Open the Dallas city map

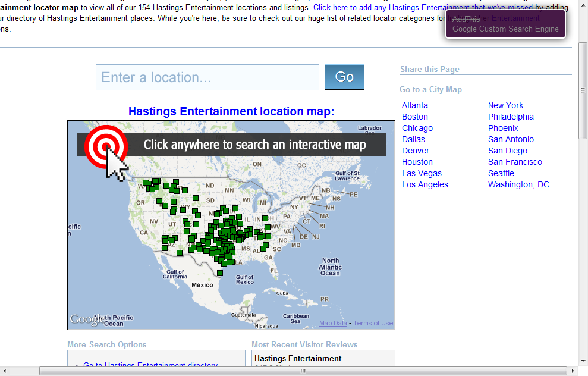[x=413, y=139]
